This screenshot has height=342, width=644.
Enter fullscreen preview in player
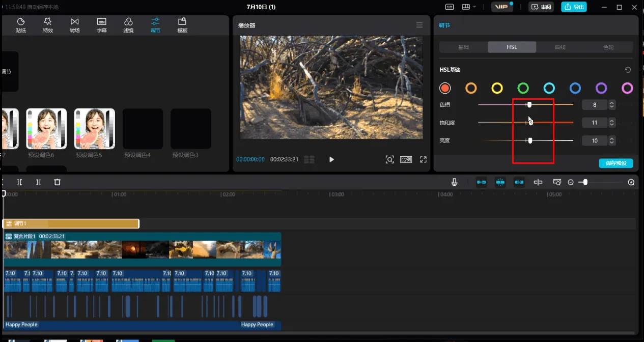tap(423, 159)
